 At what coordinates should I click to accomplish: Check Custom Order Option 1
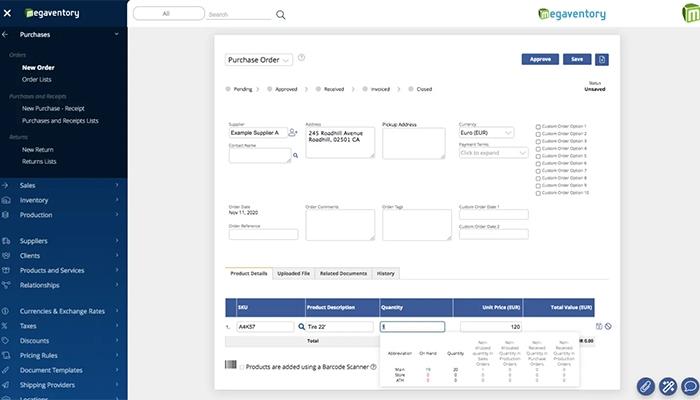pos(538,127)
